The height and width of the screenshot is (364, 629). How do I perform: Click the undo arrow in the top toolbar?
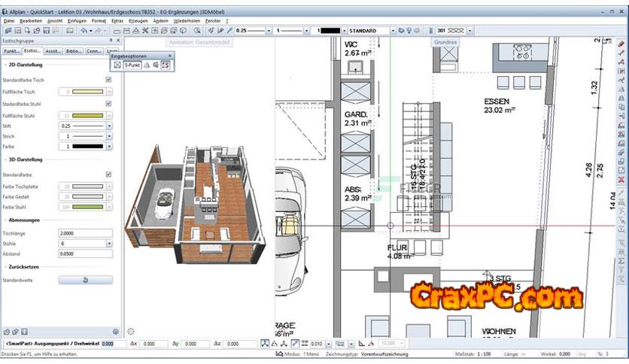pyautogui.click(x=84, y=31)
